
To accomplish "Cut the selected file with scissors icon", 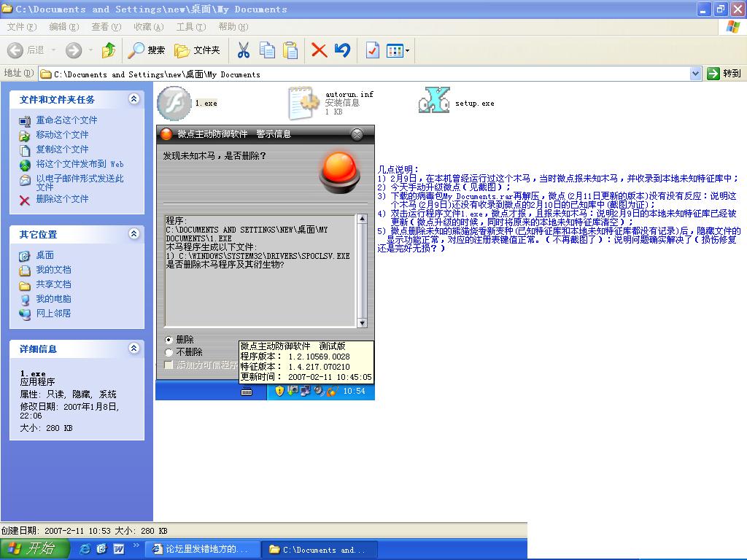I will point(244,50).
